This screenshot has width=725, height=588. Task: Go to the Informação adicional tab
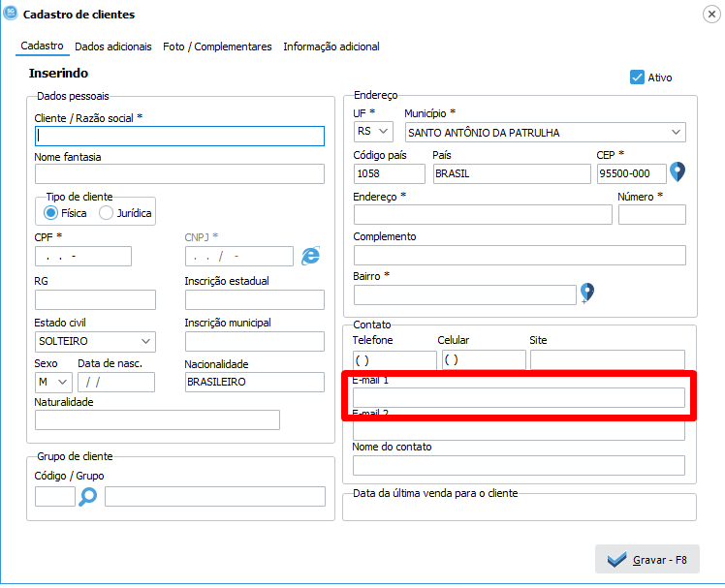[x=331, y=46]
